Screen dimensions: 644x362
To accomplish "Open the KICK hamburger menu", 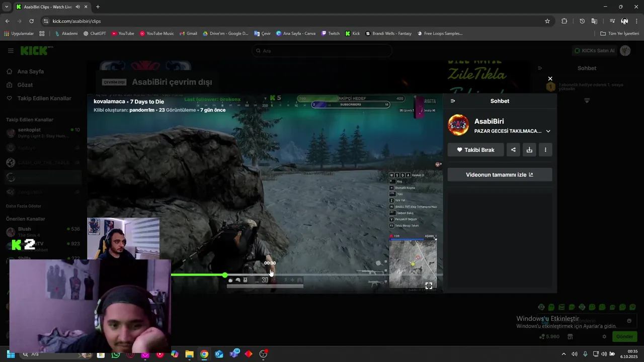I will click(x=11, y=51).
